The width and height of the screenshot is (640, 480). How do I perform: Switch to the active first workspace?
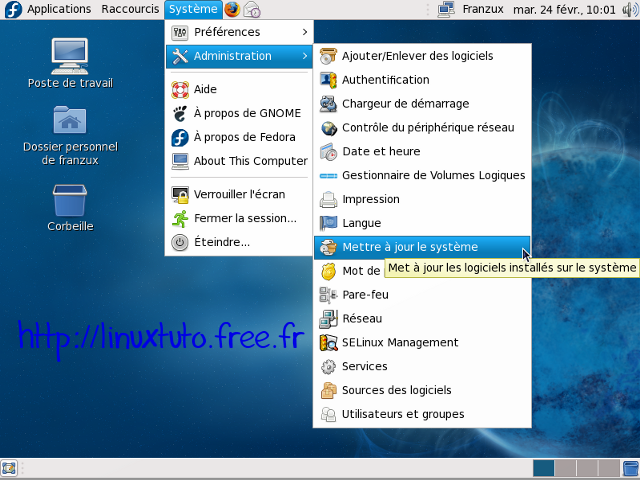coord(543,468)
